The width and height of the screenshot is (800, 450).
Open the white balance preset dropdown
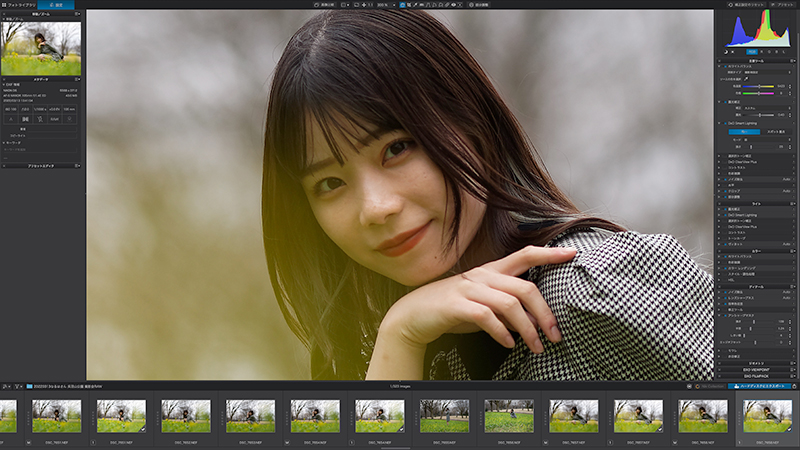click(x=767, y=72)
